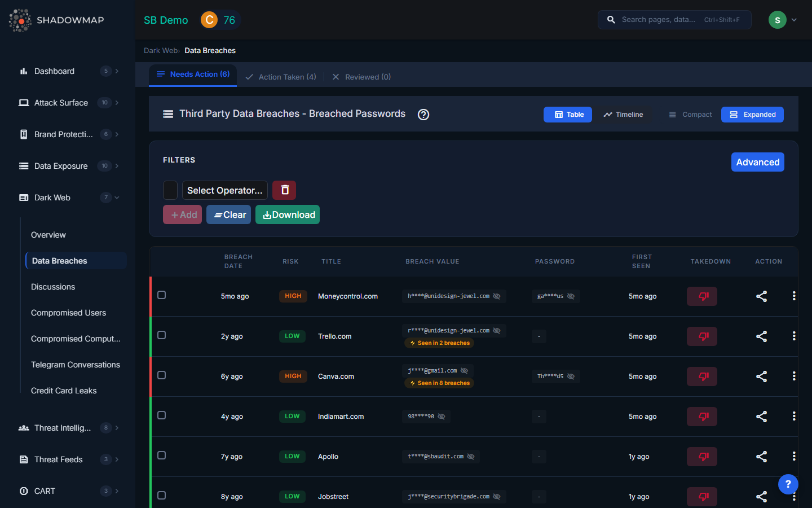Unmask the Canva.com breach email value
This screenshot has width=812, height=508.
pyautogui.click(x=464, y=371)
